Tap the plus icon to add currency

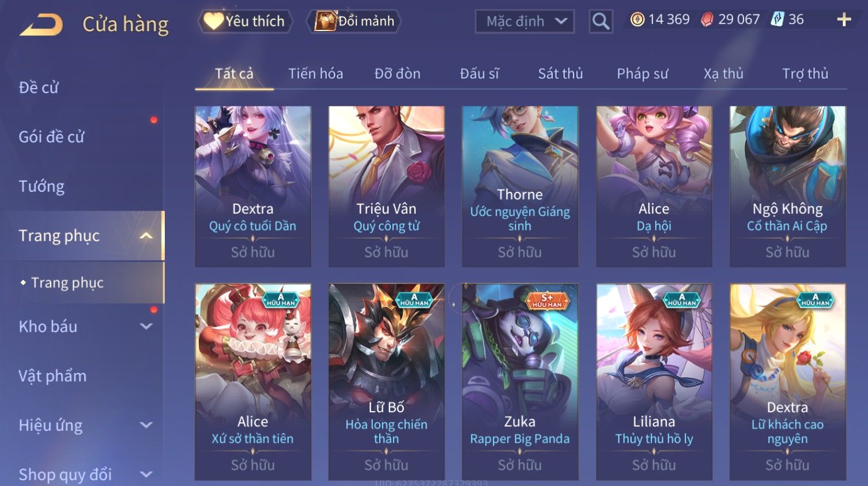[844, 20]
